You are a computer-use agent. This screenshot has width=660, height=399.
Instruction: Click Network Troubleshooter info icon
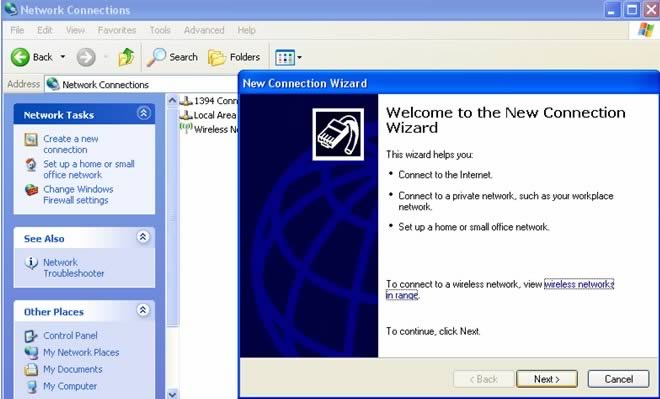31,263
